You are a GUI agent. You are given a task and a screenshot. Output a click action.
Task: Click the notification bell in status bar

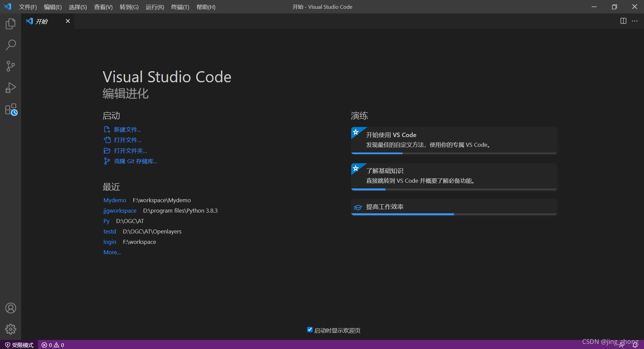(x=635, y=346)
